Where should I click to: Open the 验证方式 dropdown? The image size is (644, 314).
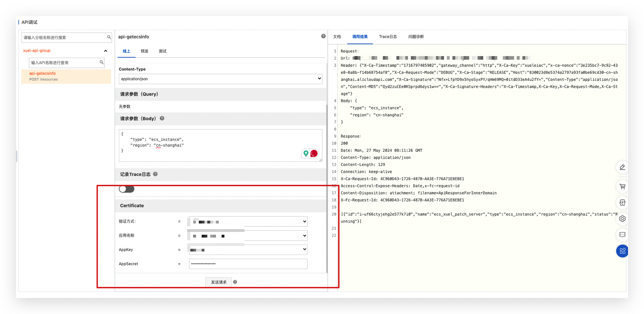248,221
